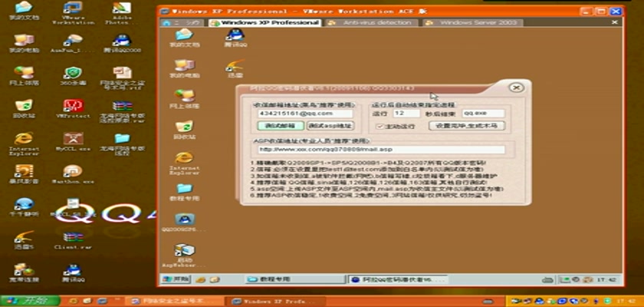This screenshot has width=644, height=307.
Task: Click the 测试邮箱 button
Action: coord(279,125)
